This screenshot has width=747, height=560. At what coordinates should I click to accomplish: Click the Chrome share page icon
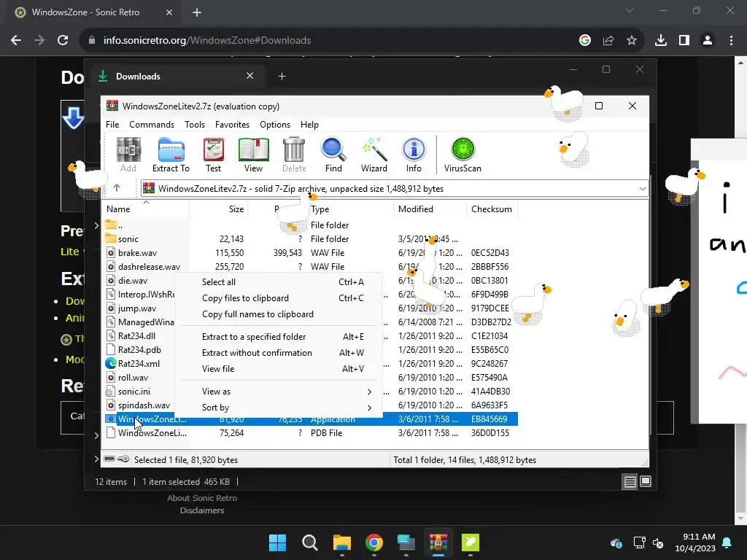click(x=608, y=41)
